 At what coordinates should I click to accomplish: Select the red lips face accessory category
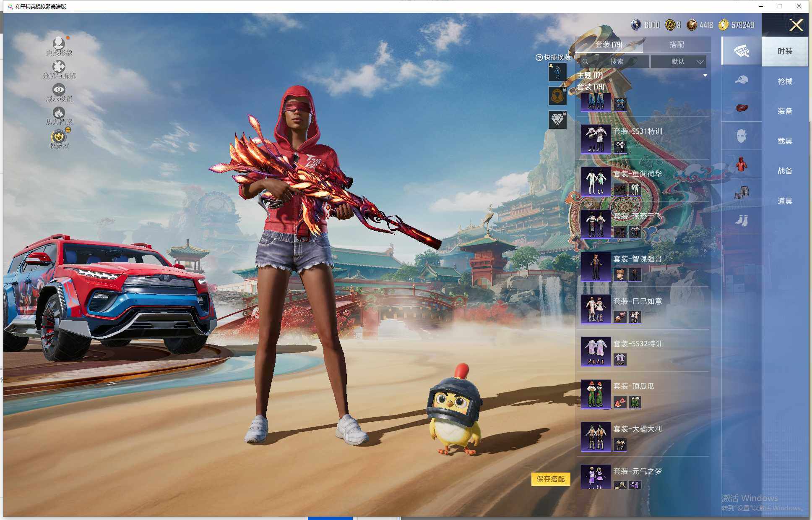click(741, 108)
